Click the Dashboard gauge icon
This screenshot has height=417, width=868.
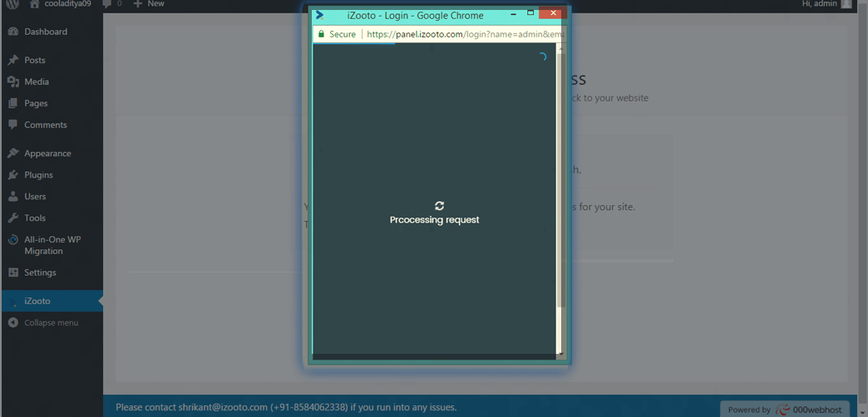tap(13, 32)
